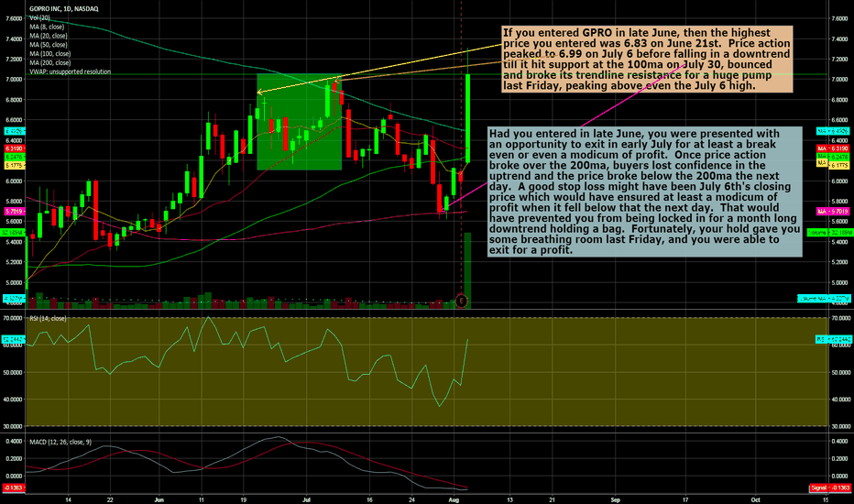Viewport: 854px width, 504px height.
Task: Select the orange June-entry annotation text box
Action: 647,59
